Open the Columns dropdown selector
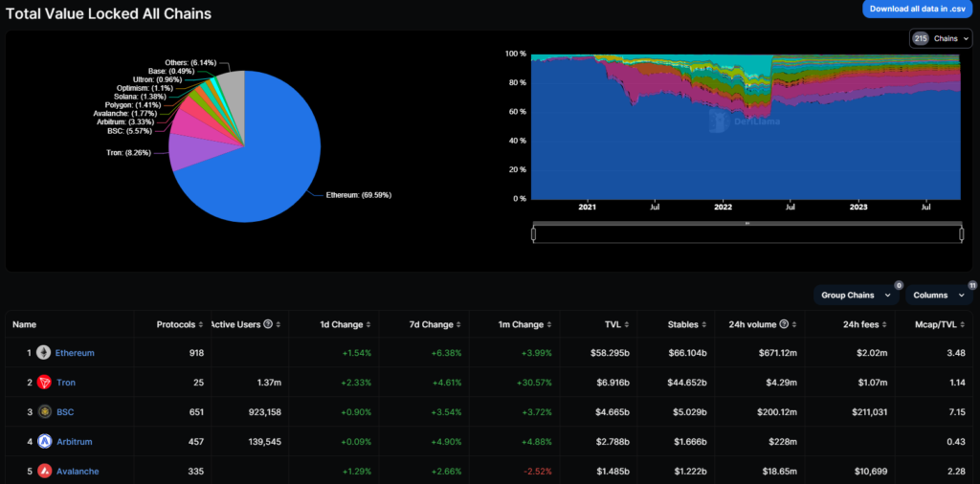 coord(937,295)
